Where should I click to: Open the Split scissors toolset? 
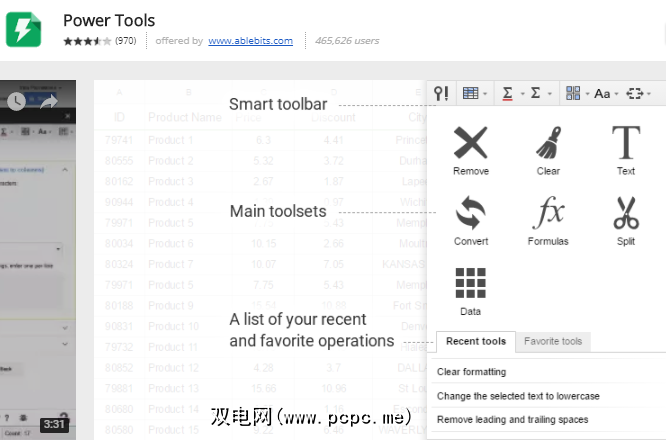click(626, 221)
